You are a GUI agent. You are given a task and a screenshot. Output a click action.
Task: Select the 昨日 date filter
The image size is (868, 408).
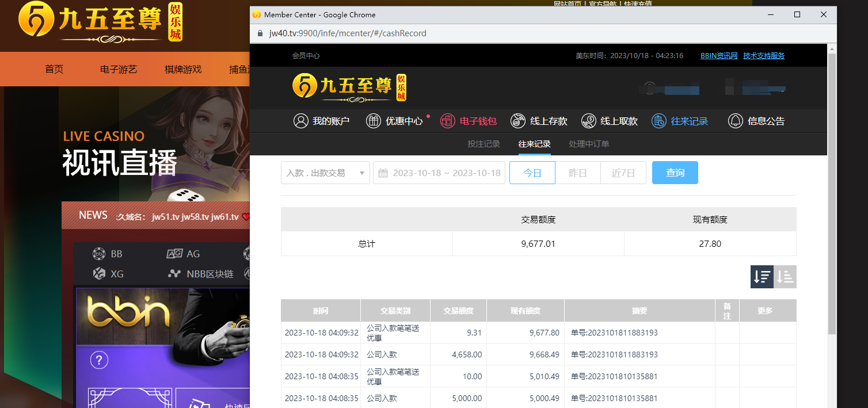click(x=578, y=173)
